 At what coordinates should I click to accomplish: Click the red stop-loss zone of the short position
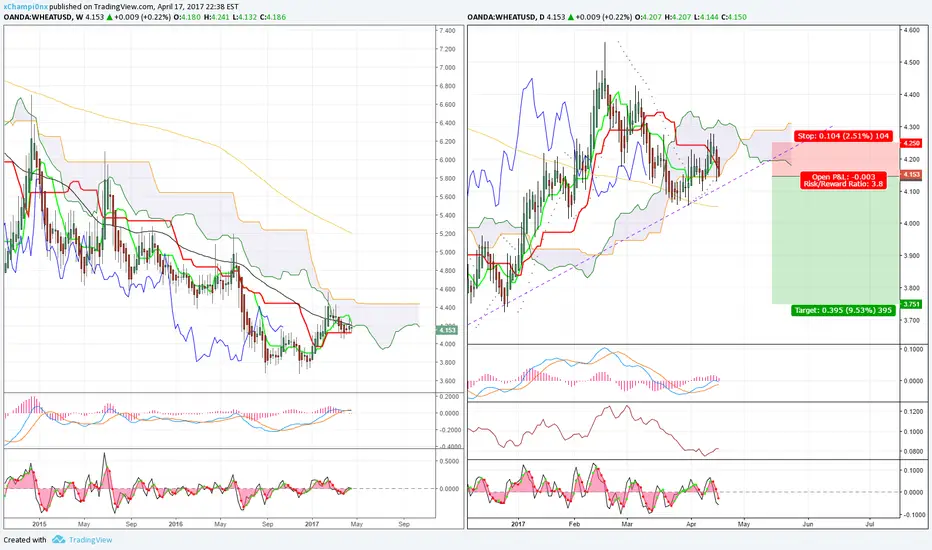(835, 159)
